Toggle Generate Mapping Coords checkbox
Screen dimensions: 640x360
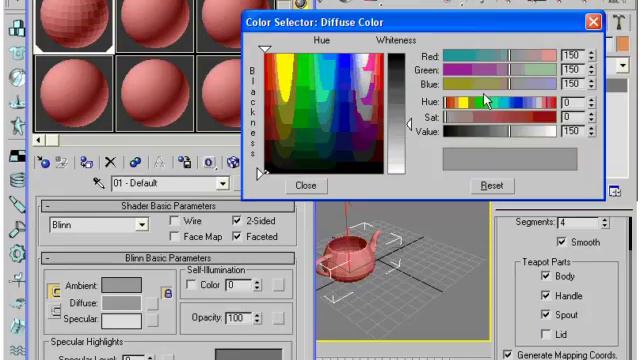pos(508,355)
